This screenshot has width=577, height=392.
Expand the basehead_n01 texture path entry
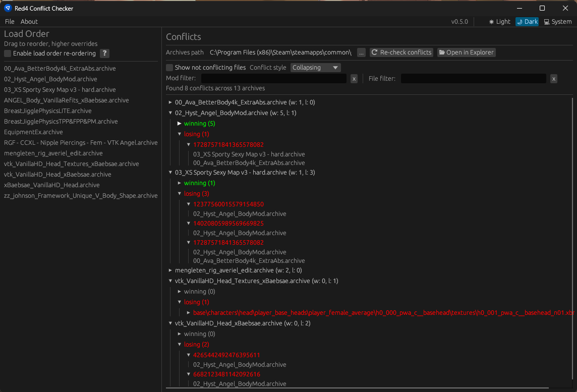pyautogui.click(x=189, y=313)
